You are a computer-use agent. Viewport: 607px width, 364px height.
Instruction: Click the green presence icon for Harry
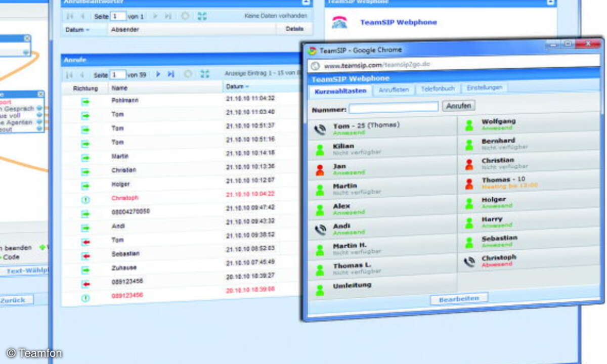tap(469, 223)
